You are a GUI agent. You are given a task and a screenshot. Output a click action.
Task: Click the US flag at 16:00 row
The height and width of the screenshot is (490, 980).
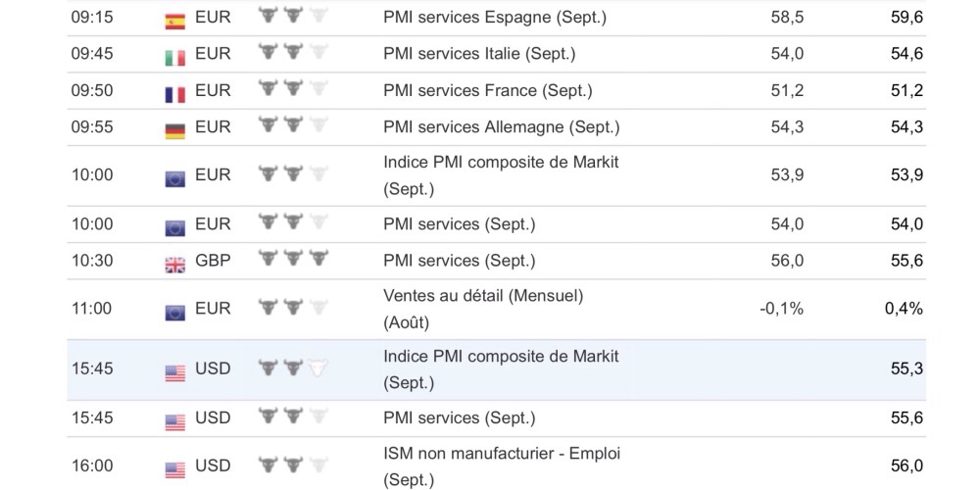(x=174, y=467)
